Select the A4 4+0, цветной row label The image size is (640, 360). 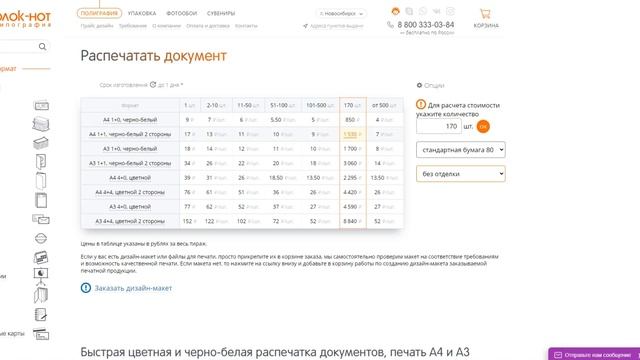[x=130, y=178]
